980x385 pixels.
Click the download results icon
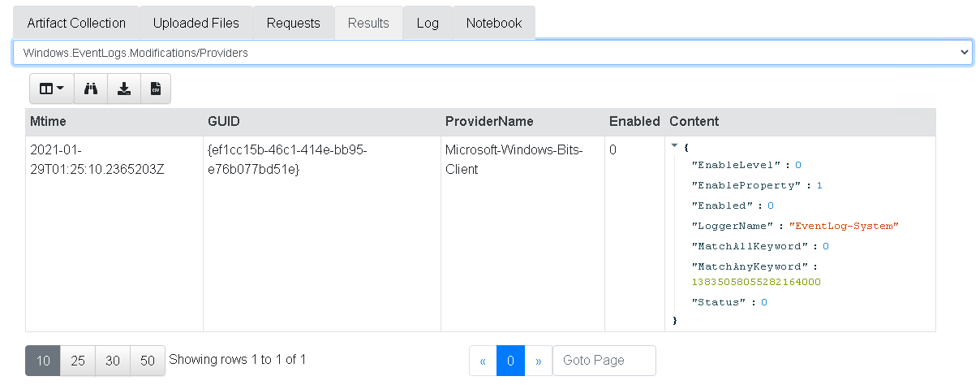click(x=123, y=89)
